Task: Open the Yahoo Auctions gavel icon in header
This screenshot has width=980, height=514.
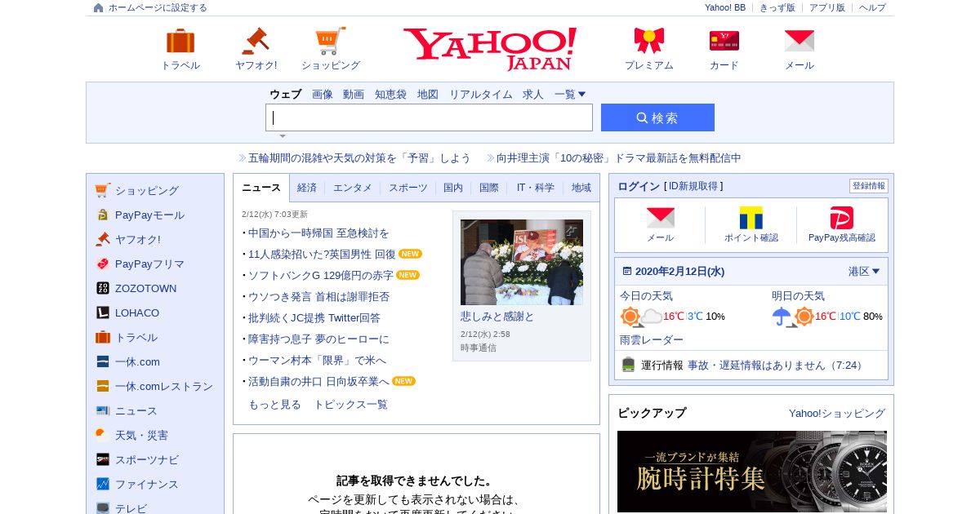Action: pyautogui.click(x=256, y=41)
